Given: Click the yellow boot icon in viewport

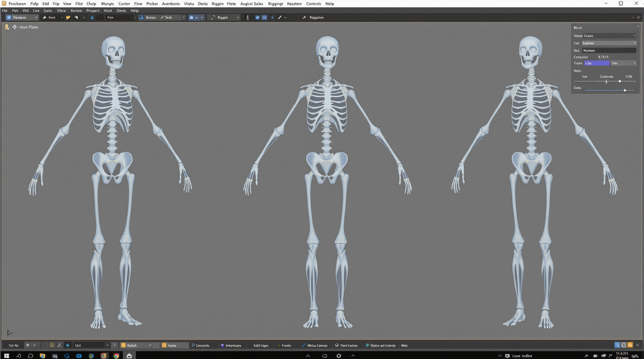Looking at the screenshot, I should click(7, 27).
